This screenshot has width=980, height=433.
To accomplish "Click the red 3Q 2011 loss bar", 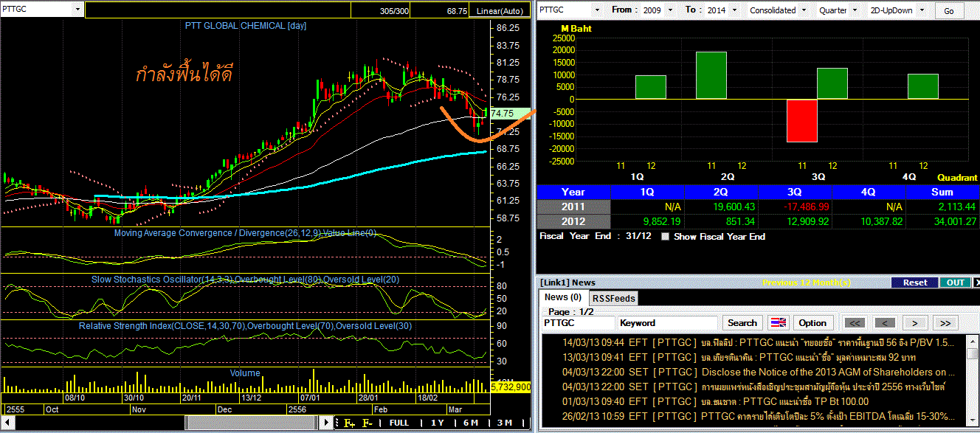I will tap(802, 120).
